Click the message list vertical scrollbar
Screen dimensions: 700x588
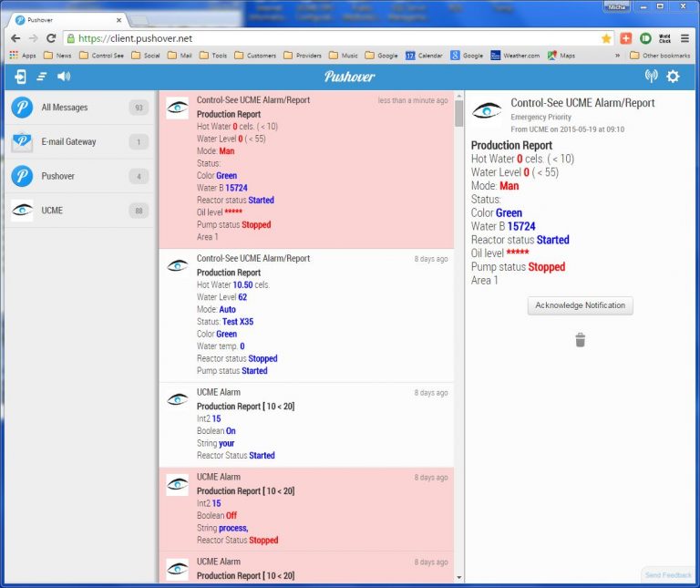458,337
